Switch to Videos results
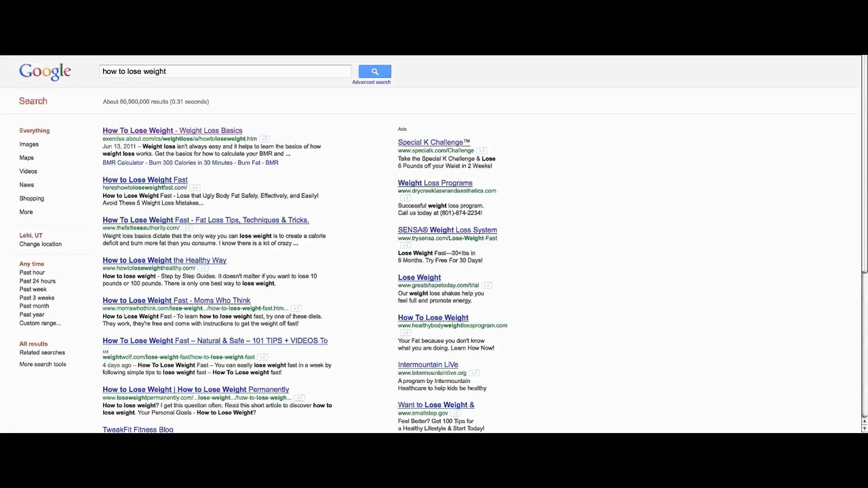 coord(28,171)
